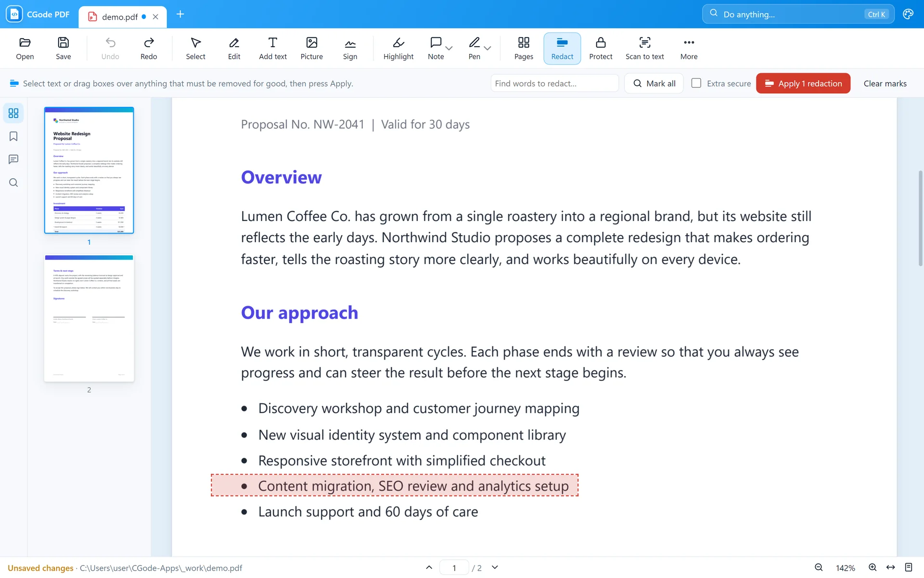The width and height of the screenshot is (924, 578).
Task: Save the document using Save icon
Action: [x=63, y=49]
